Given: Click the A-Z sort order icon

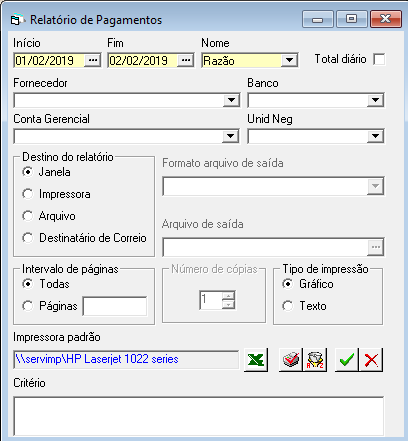Looking at the screenshot, I should (x=315, y=360).
